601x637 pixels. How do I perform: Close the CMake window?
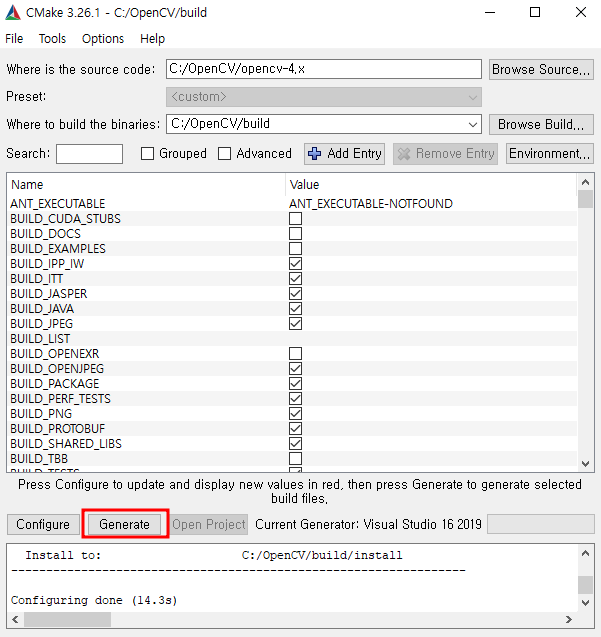pos(581,13)
